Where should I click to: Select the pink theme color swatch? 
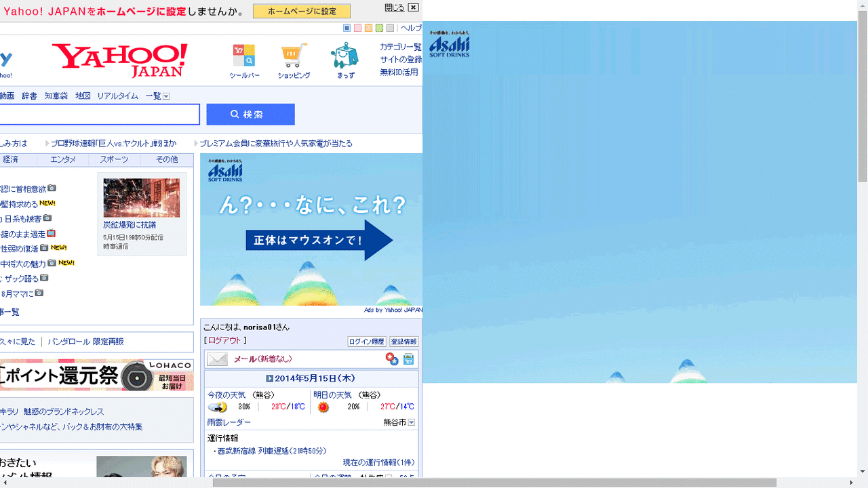coord(358,28)
